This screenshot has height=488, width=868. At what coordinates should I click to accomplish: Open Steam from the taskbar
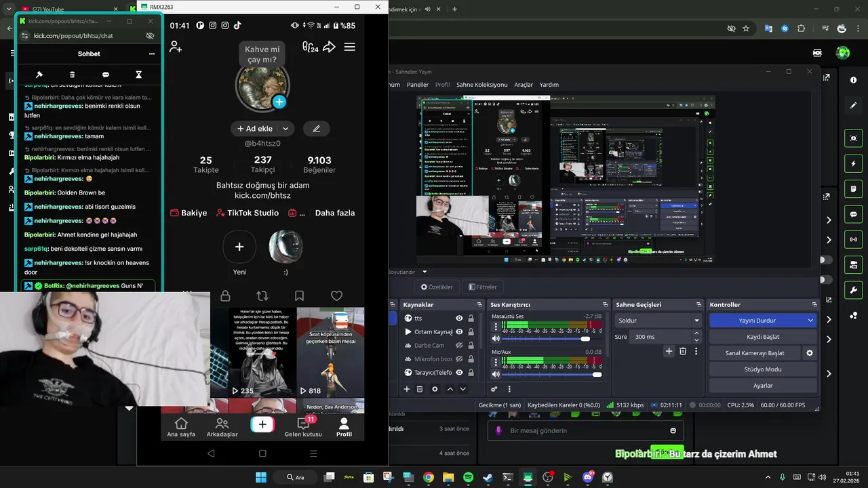pos(488,477)
